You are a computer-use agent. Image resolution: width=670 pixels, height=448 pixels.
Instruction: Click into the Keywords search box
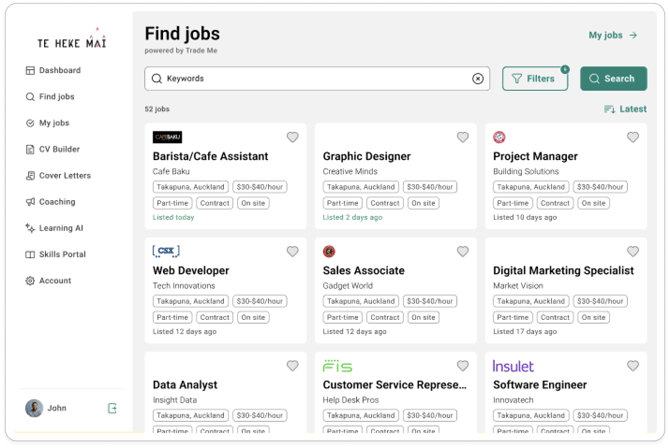point(310,79)
